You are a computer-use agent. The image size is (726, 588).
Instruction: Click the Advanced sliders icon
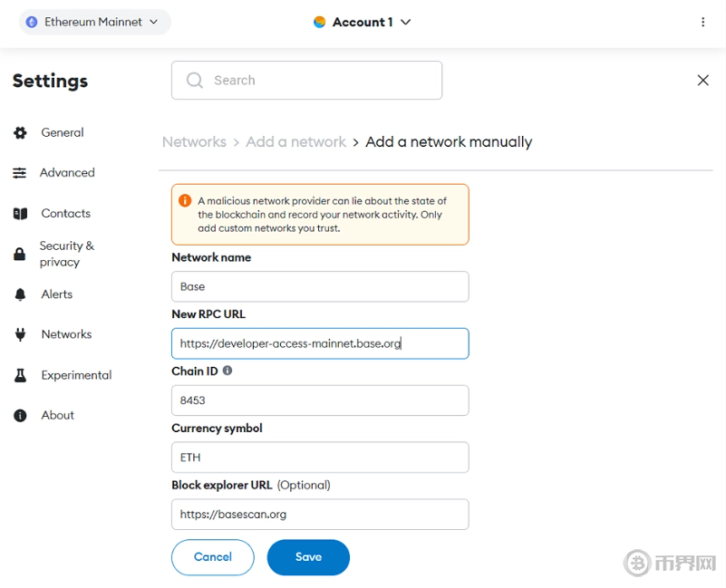pyautogui.click(x=20, y=173)
